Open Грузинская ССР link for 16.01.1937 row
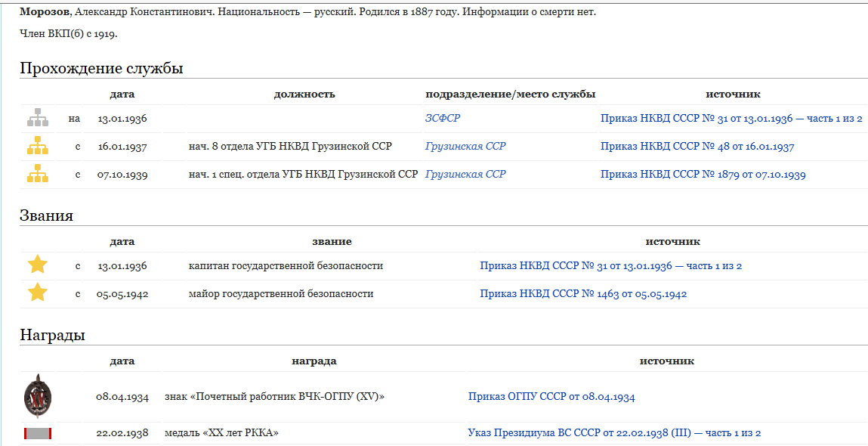The width and height of the screenshot is (868, 446). pos(465,147)
